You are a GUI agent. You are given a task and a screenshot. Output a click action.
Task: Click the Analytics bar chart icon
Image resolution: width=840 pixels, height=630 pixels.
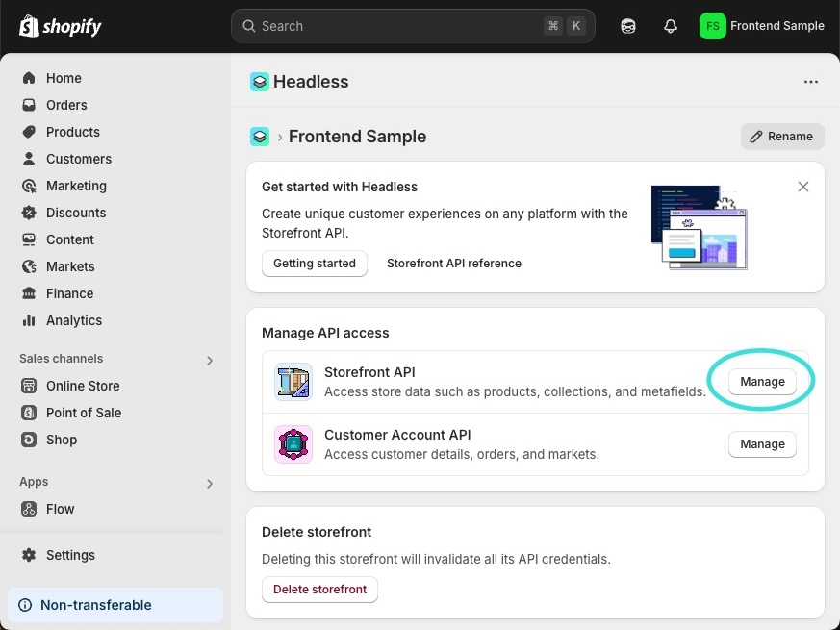(29, 320)
